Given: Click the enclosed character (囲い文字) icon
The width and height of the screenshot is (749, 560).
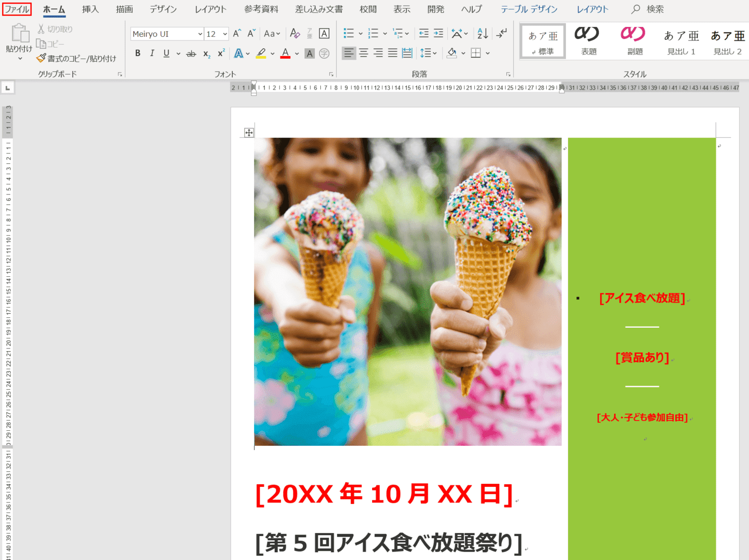Looking at the screenshot, I should tap(324, 53).
